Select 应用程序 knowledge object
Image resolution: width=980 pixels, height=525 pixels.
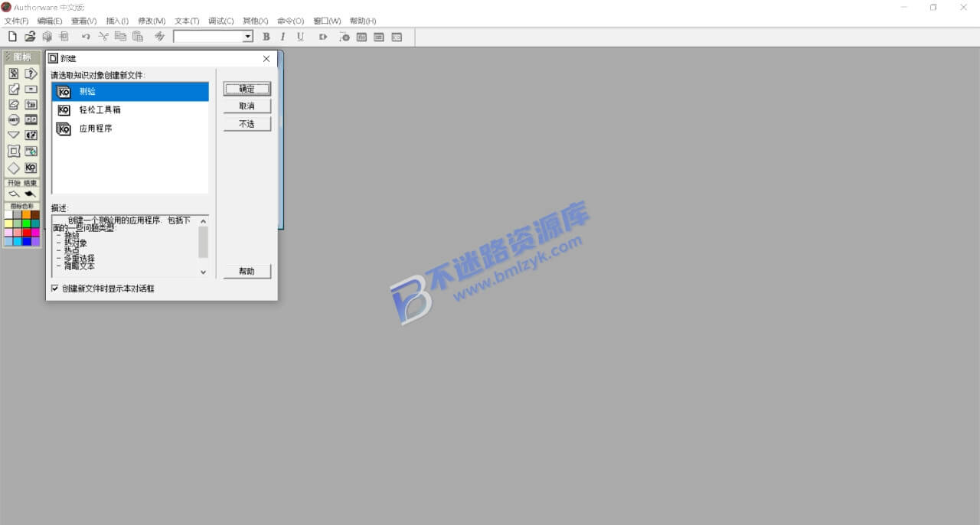[130, 129]
